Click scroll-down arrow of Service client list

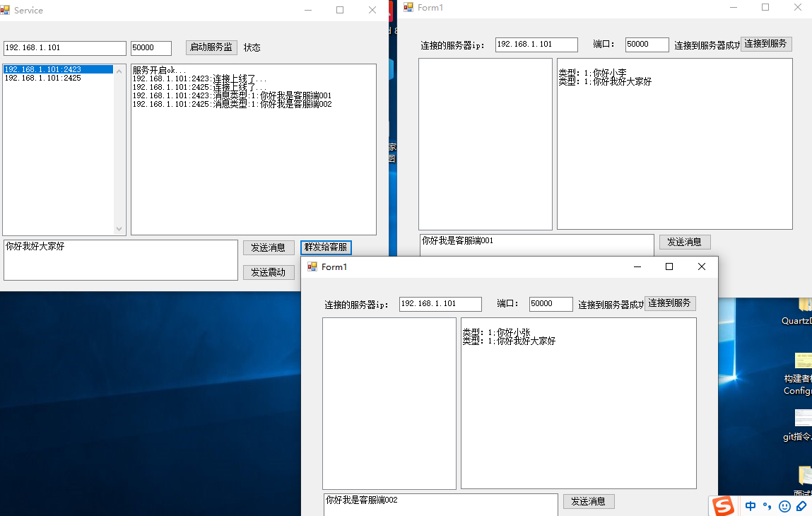pos(119,228)
